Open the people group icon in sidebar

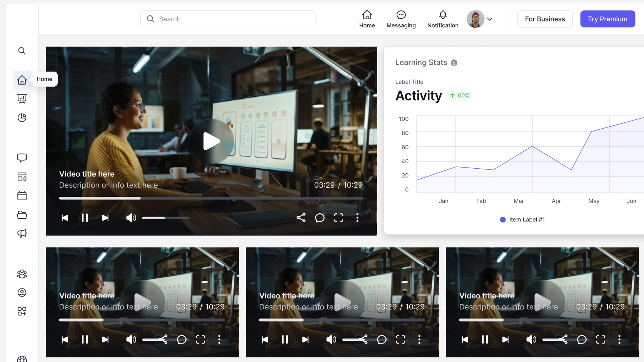click(x=22, y=274)
